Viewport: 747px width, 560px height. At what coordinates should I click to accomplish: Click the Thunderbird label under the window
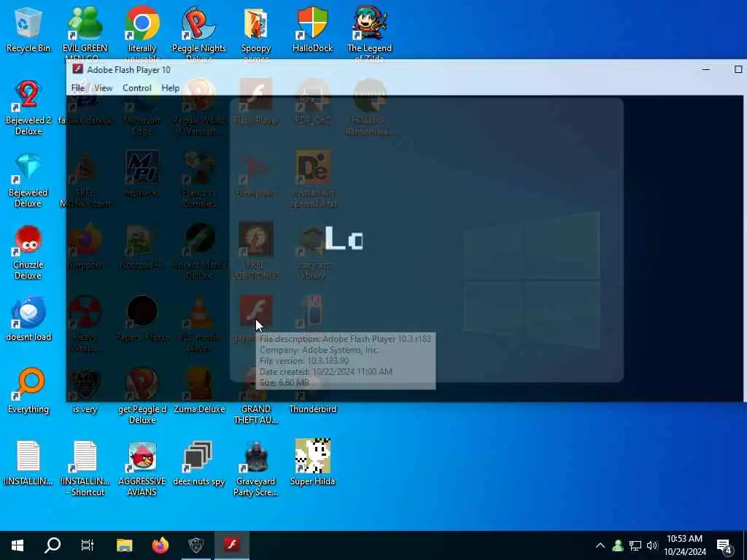[312, 409]
